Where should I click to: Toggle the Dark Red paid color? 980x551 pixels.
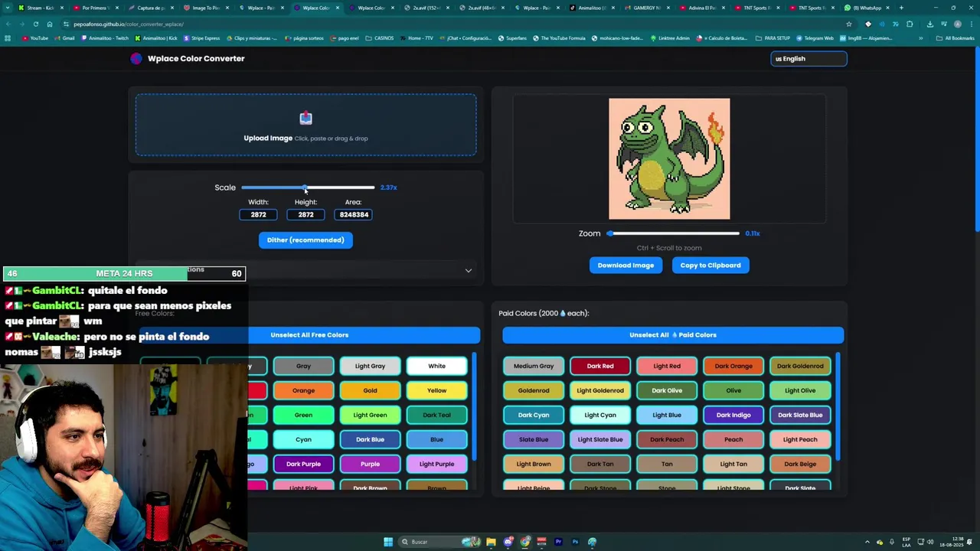(x=600, y=366)
